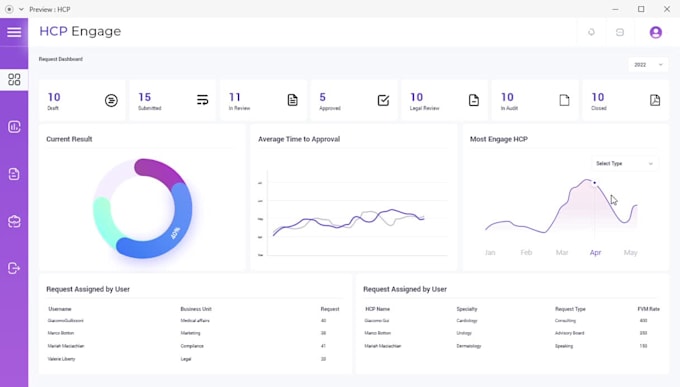This screenshot has height=387, width=680.
Task: Click the Compliance business unit cell
Action: tap(192, 346)
